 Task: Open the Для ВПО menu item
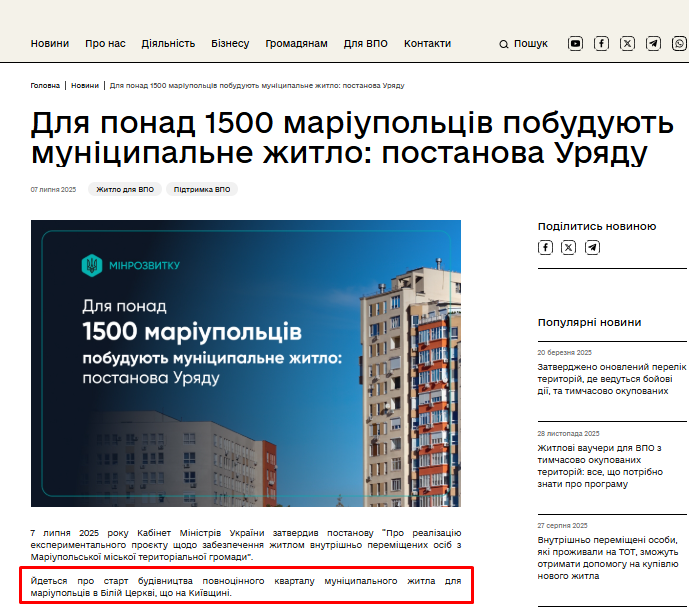366,44
